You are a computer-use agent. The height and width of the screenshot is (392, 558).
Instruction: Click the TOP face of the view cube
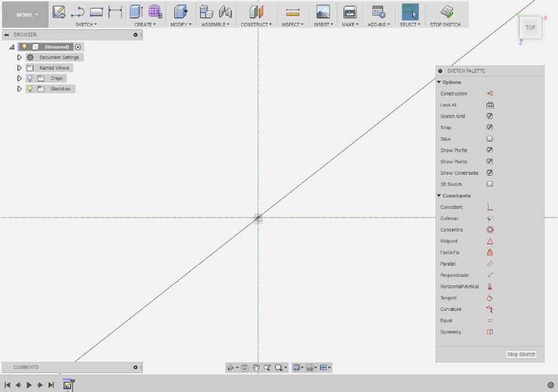click(530, 27)
